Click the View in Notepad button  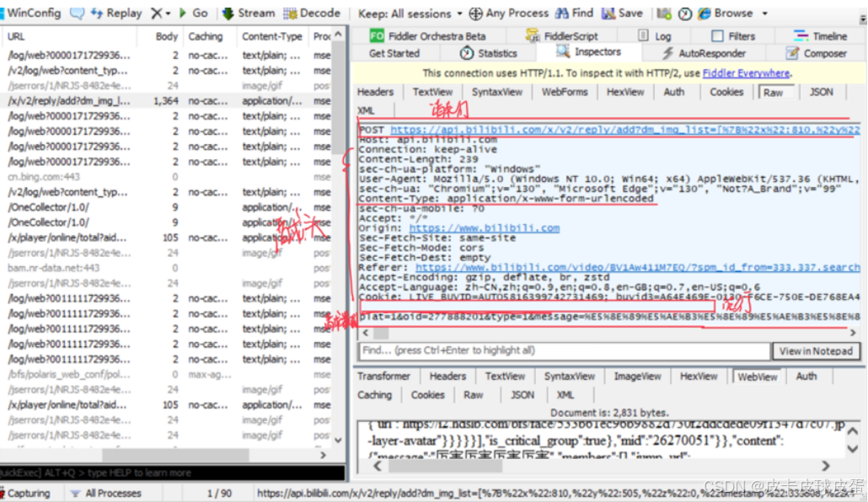pyautogui.click(x=816, y=351)
